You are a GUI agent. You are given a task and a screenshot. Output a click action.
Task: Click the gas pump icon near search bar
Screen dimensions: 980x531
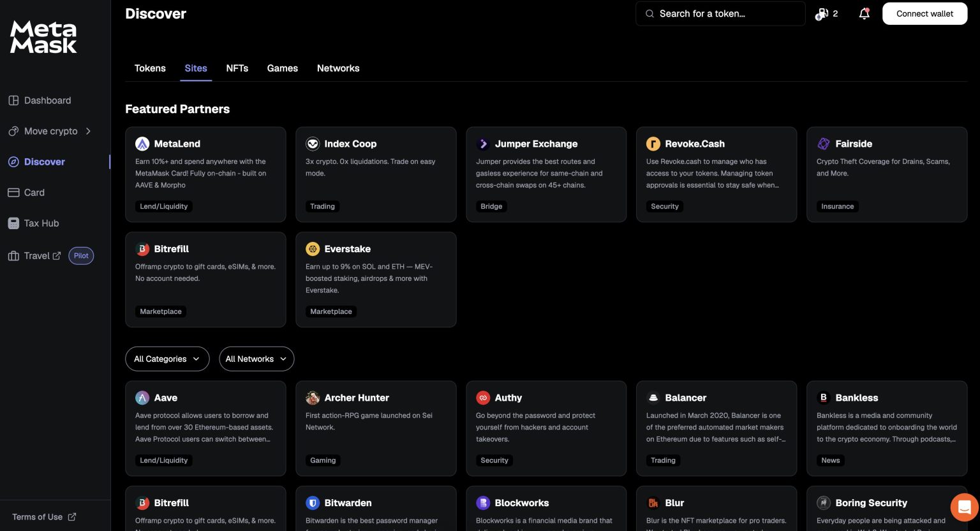(823, 13)
